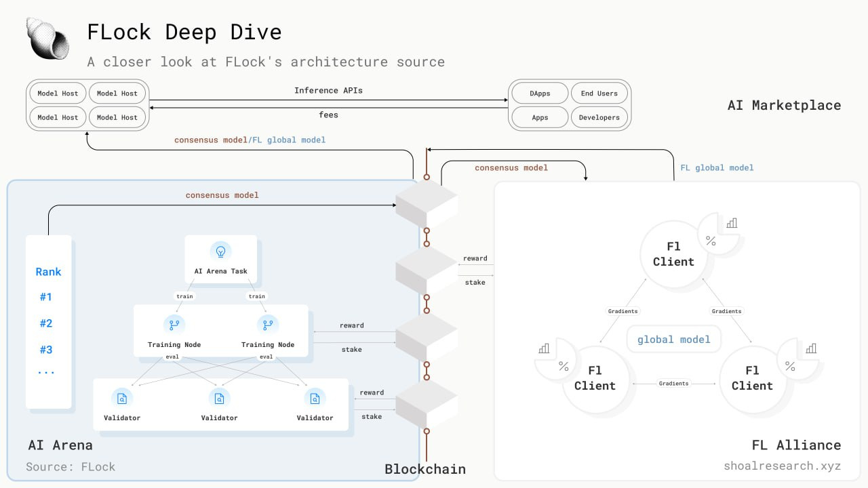Screen dimensions: 868x488
Task: Click the right Training Node branch icon
Action: (268, 324)
